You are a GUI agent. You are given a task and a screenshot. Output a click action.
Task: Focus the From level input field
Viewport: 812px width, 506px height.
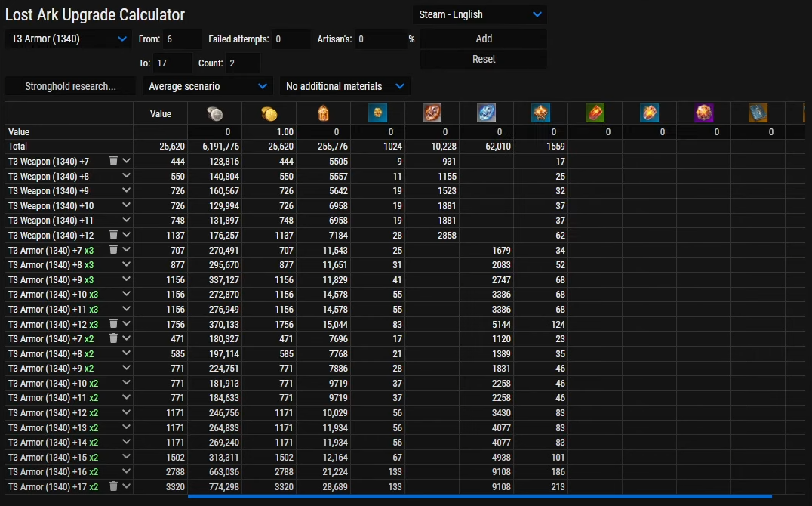click(183, 39)
